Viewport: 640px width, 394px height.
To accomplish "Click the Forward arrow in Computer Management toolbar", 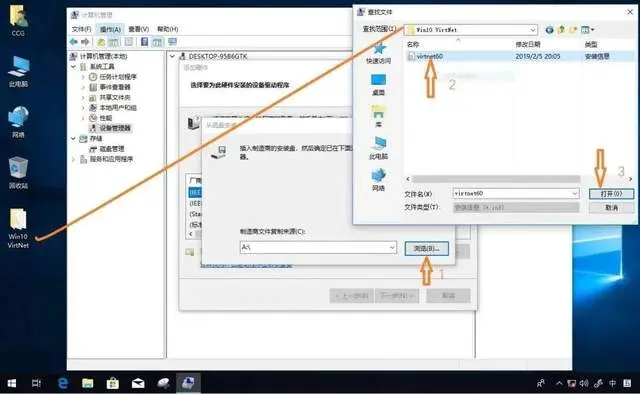I will coord(85,42).
